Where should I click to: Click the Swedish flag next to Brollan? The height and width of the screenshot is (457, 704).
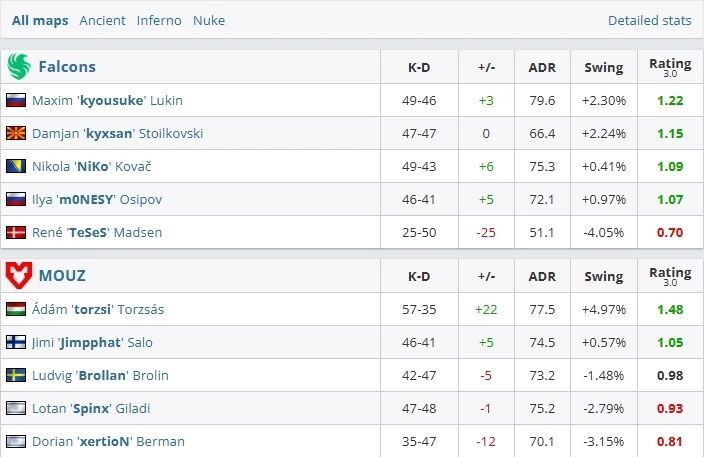coord(16,375)
